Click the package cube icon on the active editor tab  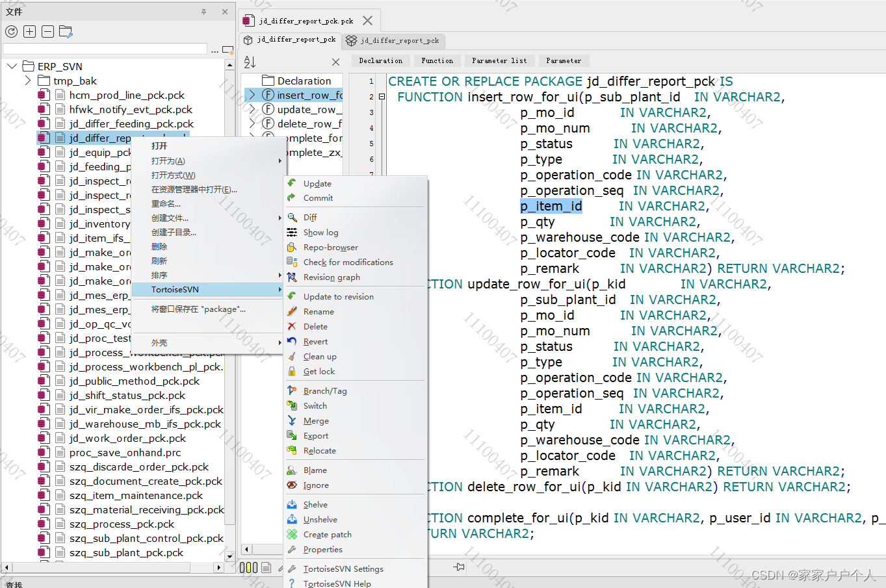248,39
